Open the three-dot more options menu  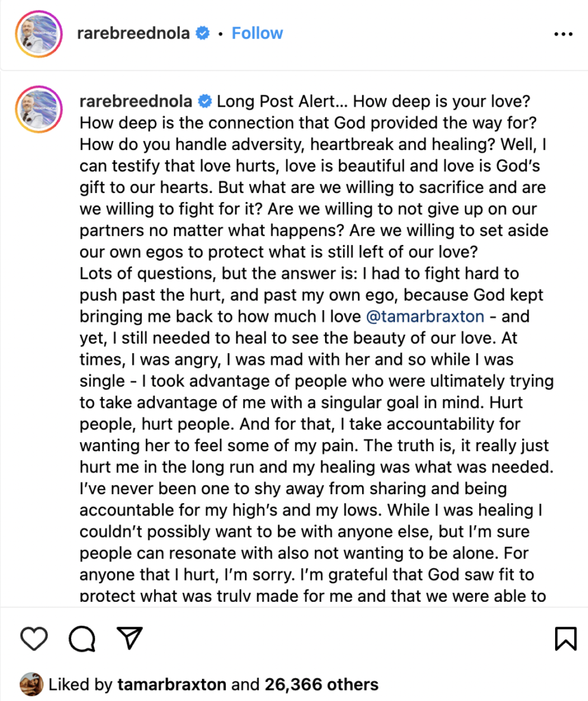coord(563,34)
